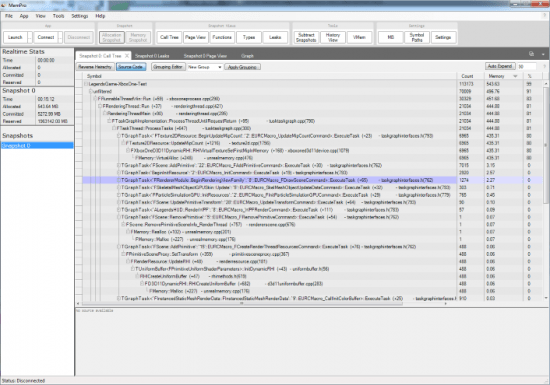Click the Connect toolbar button
The image size is (550, 385).
click(46, 37)
